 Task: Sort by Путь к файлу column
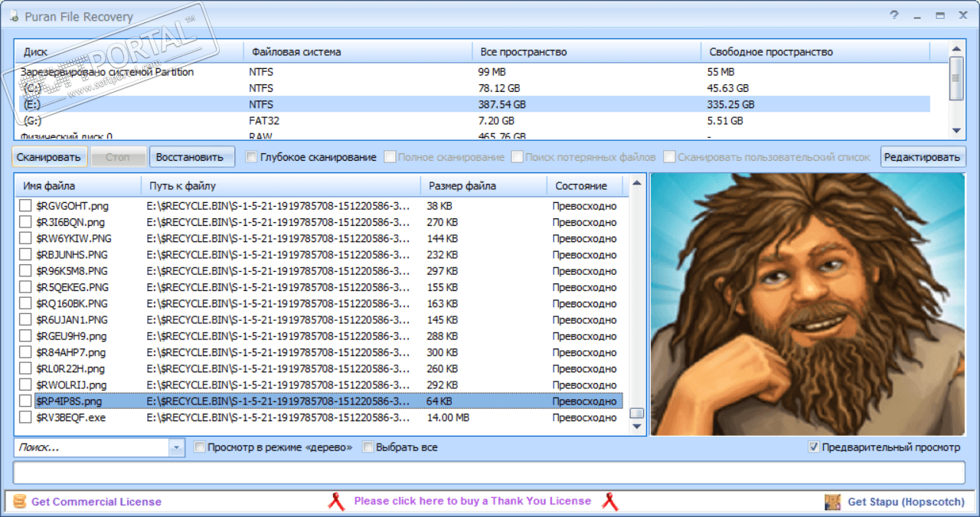tap(281, 186)
